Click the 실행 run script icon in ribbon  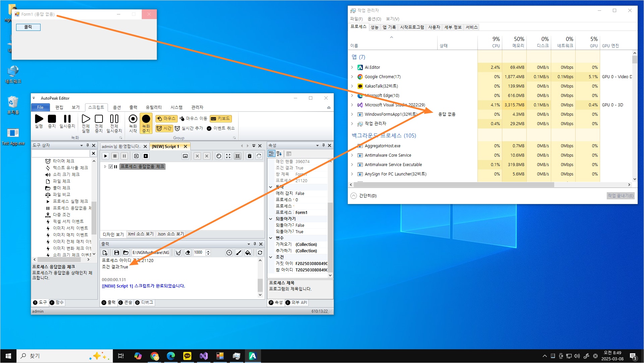pyautogui.click(x=39, y=119)
